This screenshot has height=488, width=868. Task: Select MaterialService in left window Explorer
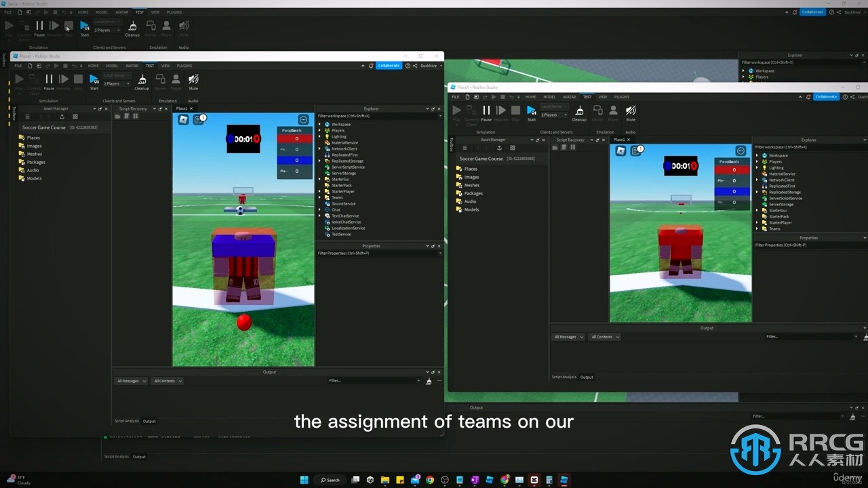(344, 142)
